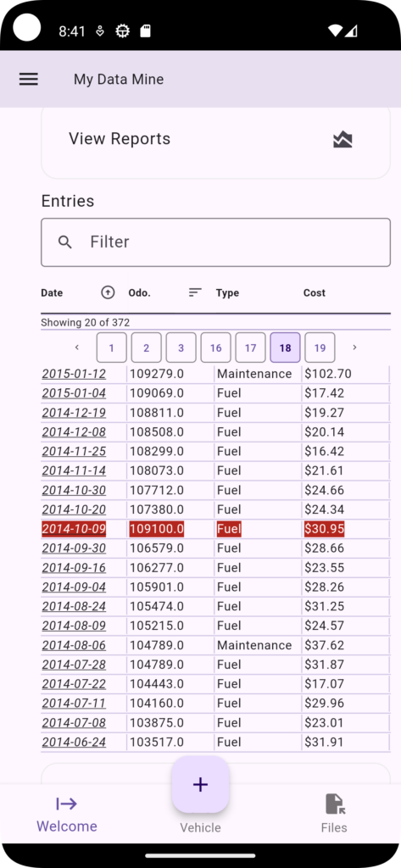Viewport: 401px width, 868px height.
Task: Click the $102.70 cost cell
Action: 328,374
